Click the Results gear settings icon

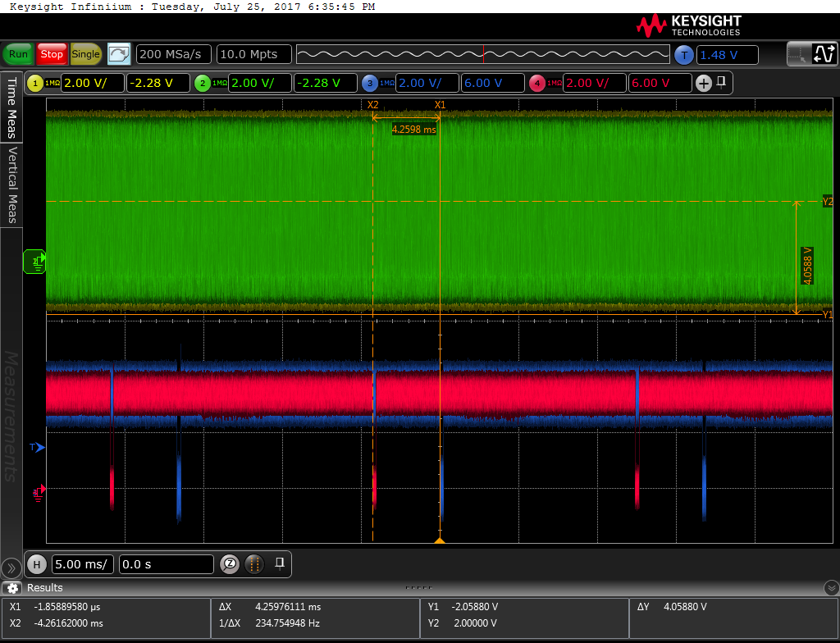12,588
